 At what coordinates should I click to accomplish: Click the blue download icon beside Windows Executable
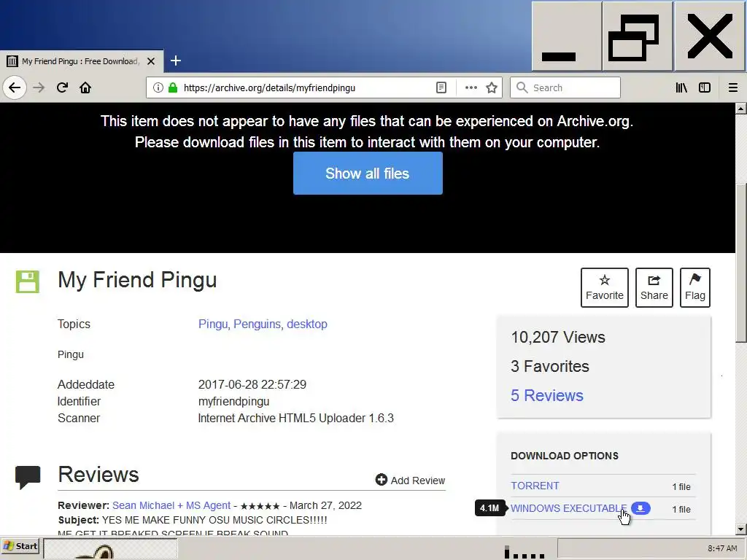click(640, 508)
